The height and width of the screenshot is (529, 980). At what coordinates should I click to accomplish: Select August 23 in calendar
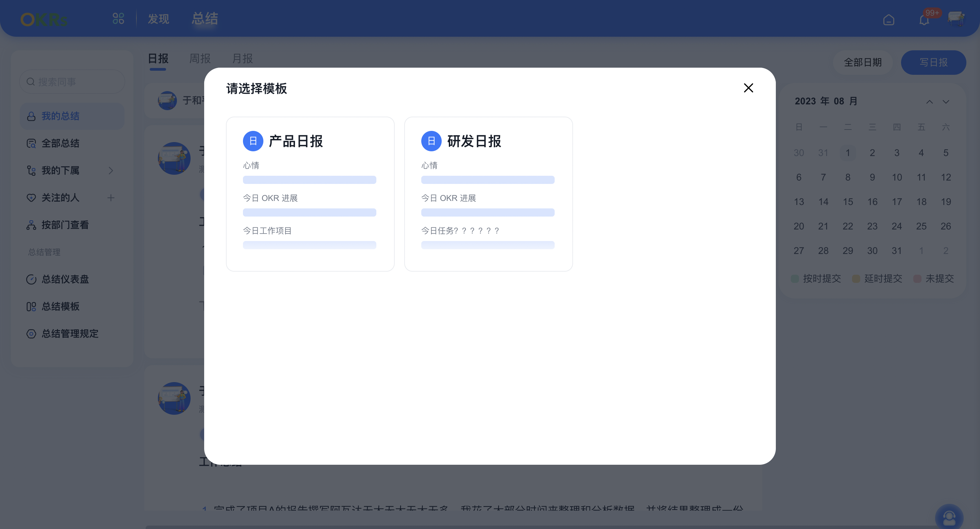(872, 226)
